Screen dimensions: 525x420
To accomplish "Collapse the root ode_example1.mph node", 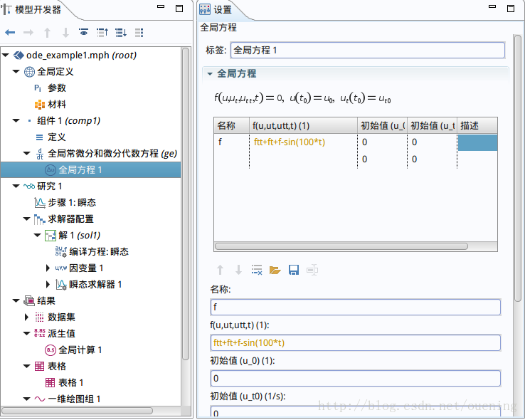I will point(6,55).
